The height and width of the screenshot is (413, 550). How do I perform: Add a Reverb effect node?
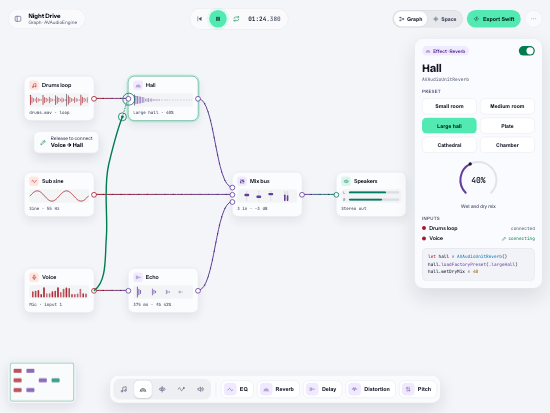[278, 389]
